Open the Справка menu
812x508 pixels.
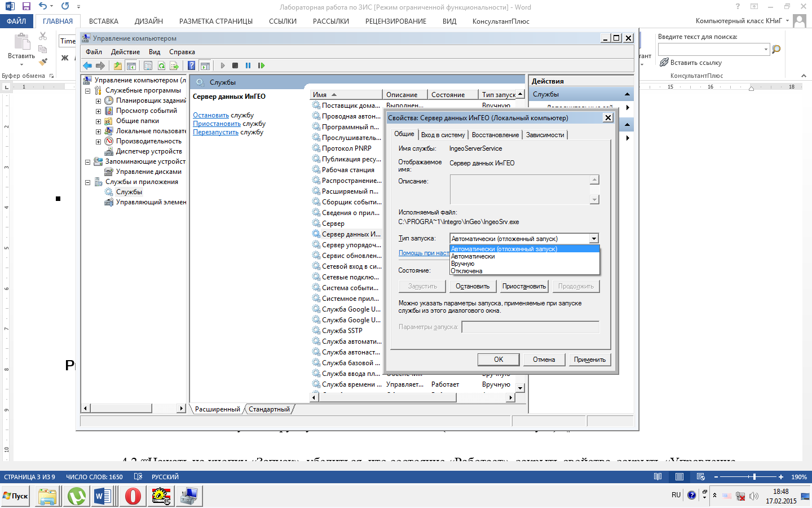[182, 52]
